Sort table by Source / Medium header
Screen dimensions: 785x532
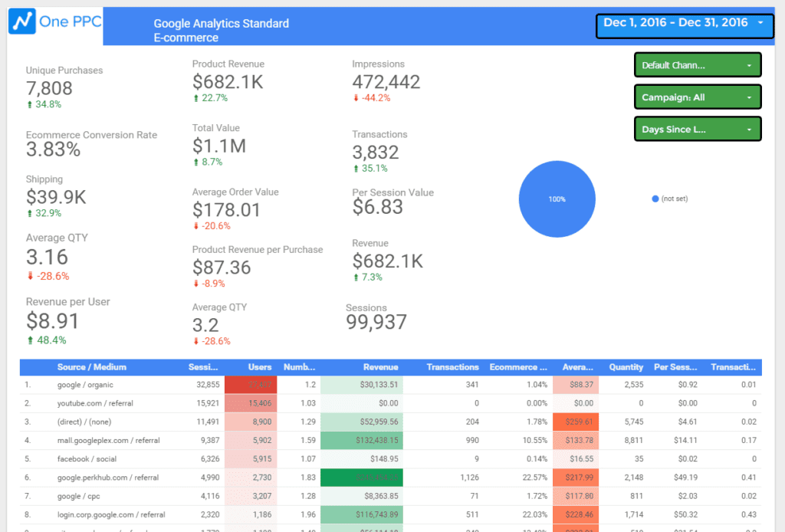[91, 367]
